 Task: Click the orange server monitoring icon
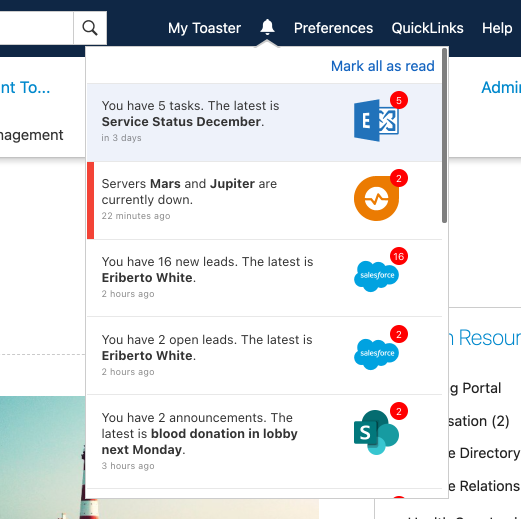pos(376,198)
